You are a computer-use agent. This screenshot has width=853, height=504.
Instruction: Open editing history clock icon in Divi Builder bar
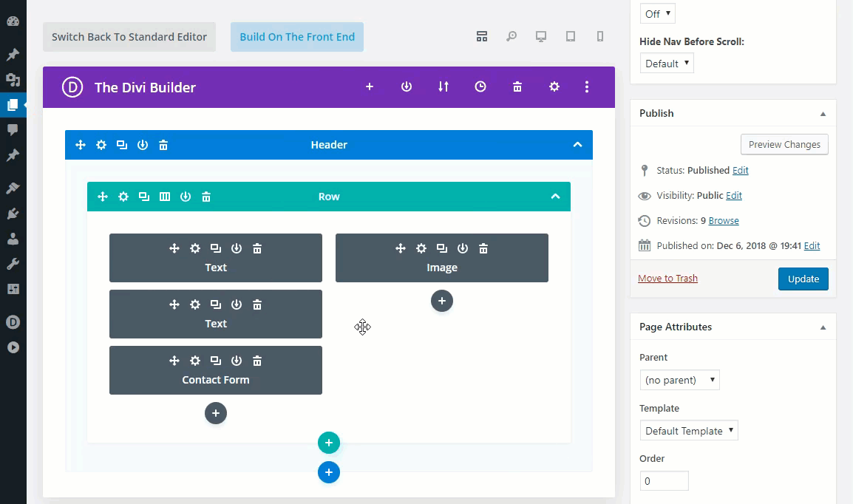(480, 86)
